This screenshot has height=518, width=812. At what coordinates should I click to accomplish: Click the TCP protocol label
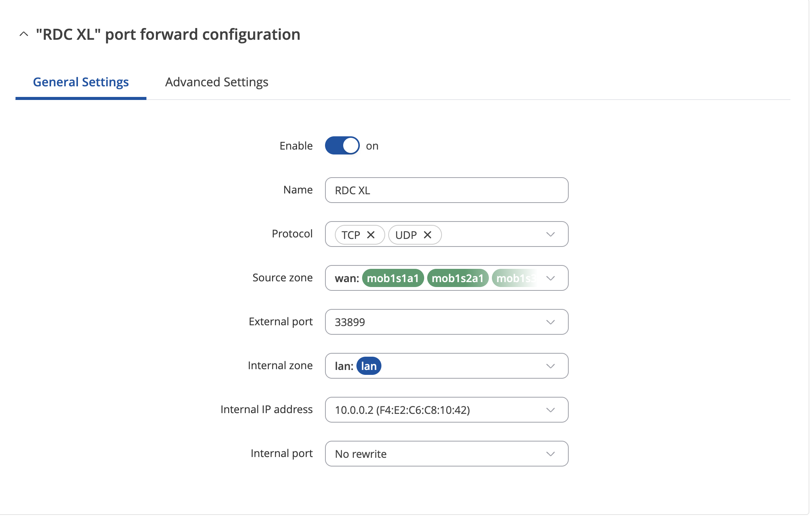point(351,235)
